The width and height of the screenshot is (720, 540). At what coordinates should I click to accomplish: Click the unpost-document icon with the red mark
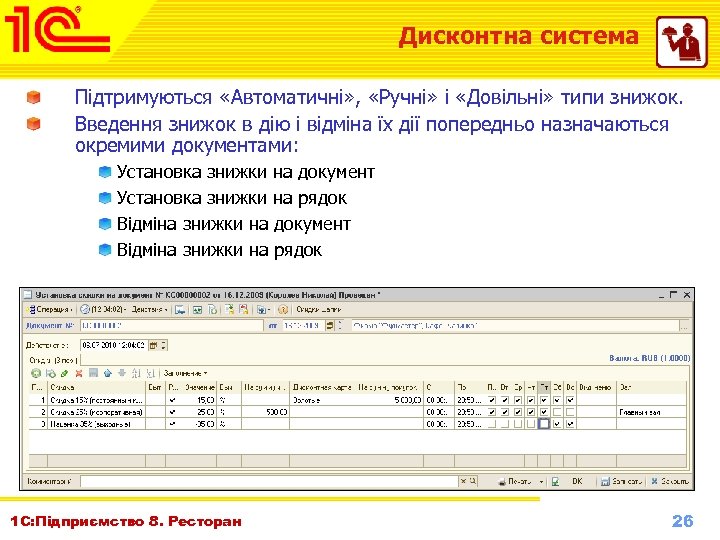tap(244, 310)
